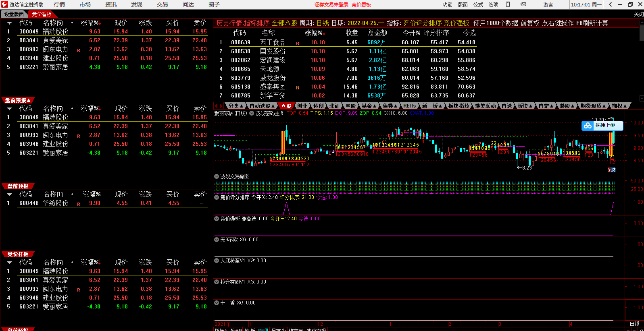The height and width of the screenshot is (331, 644).
Task: Toggle the 竞价评分排序 indicator circle button
Action: (x=217, y=197)
